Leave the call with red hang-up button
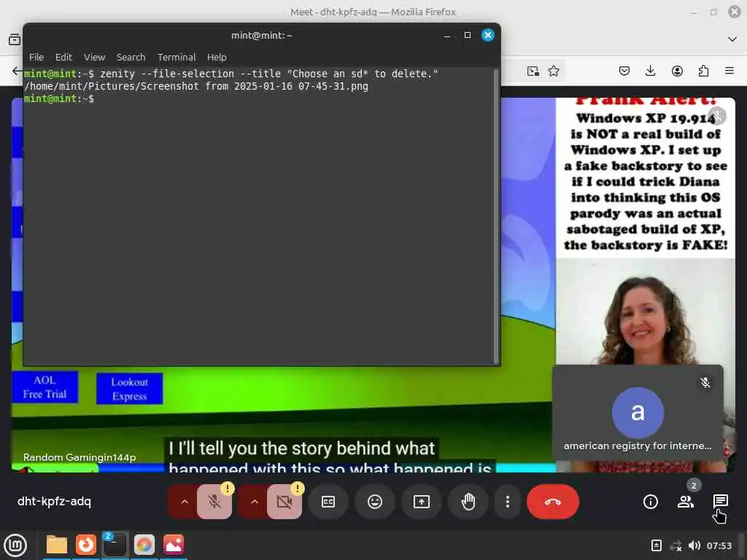 click(x=553, y=502)
